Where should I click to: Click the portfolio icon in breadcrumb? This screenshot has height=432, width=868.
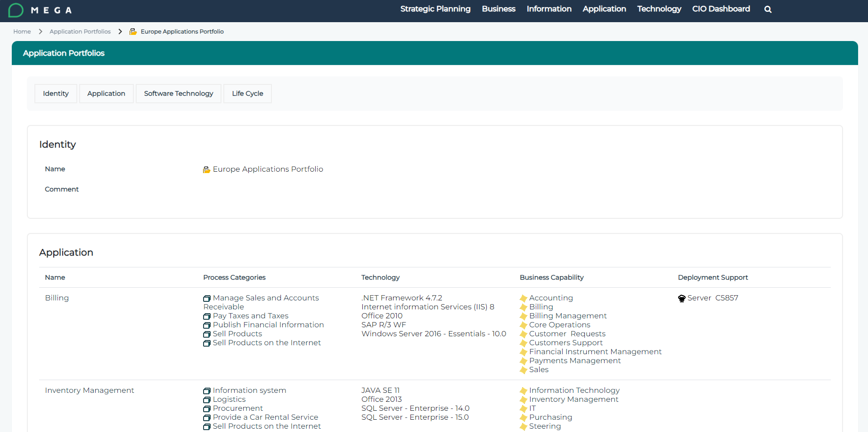[x=133, y=32]
